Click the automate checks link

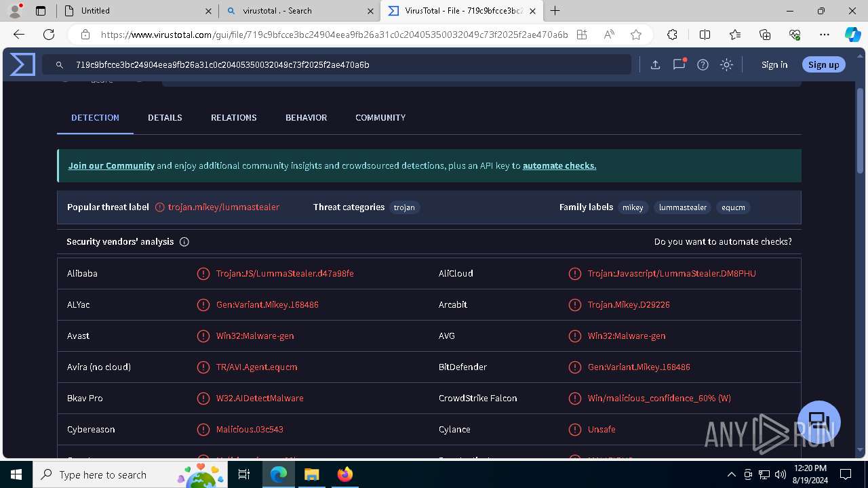click(x=559, y=165)
